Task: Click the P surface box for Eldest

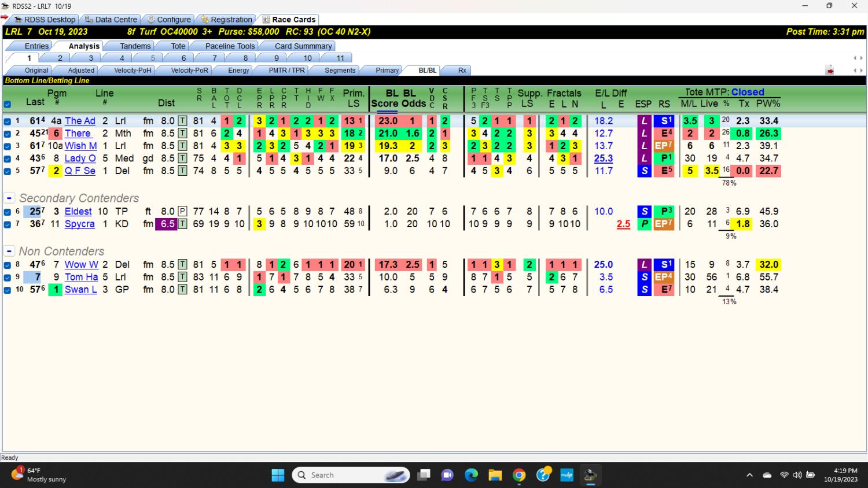Action: (182, 212)
